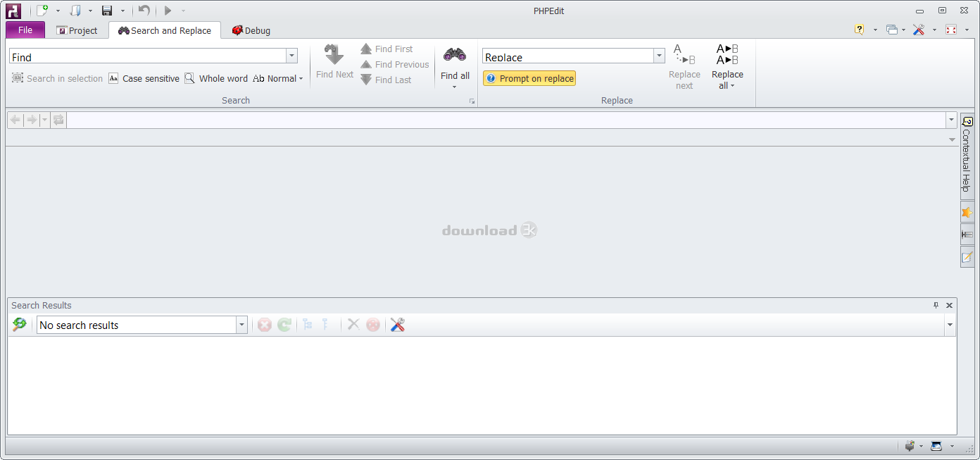Open the File menu tab
The image size is (980, 460).
tap(25, 30)
